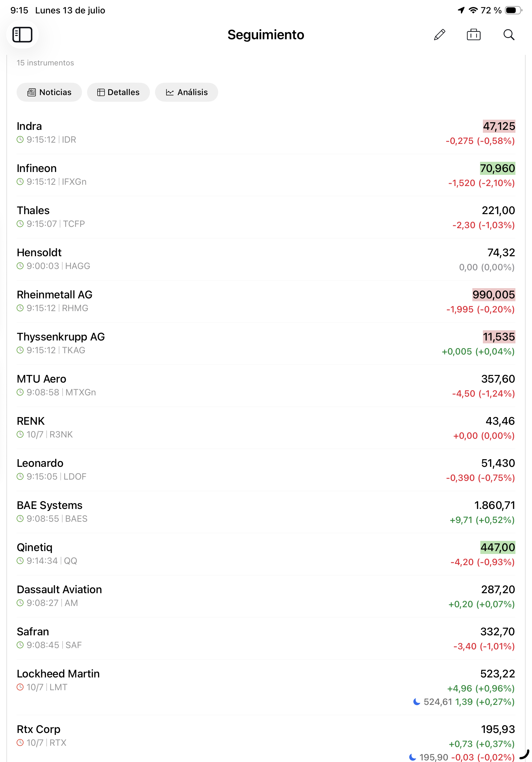Tap the green clock icon beside Indra
Viewport: 532px width, 762px height.
pos(20,140)
